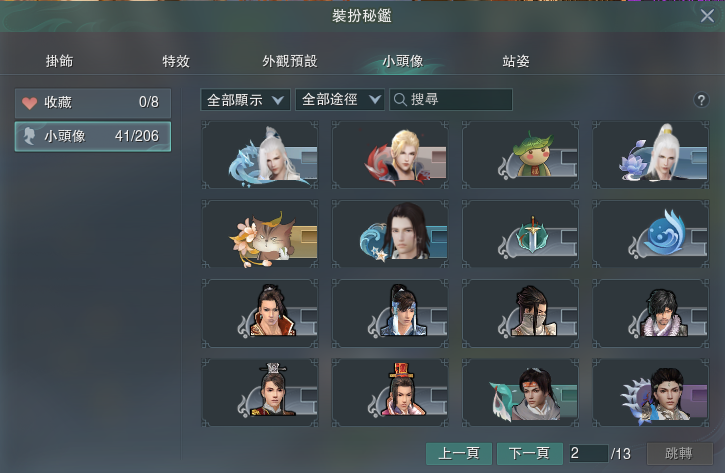Select the lotus flower white-haired avatar

point(651,155)
